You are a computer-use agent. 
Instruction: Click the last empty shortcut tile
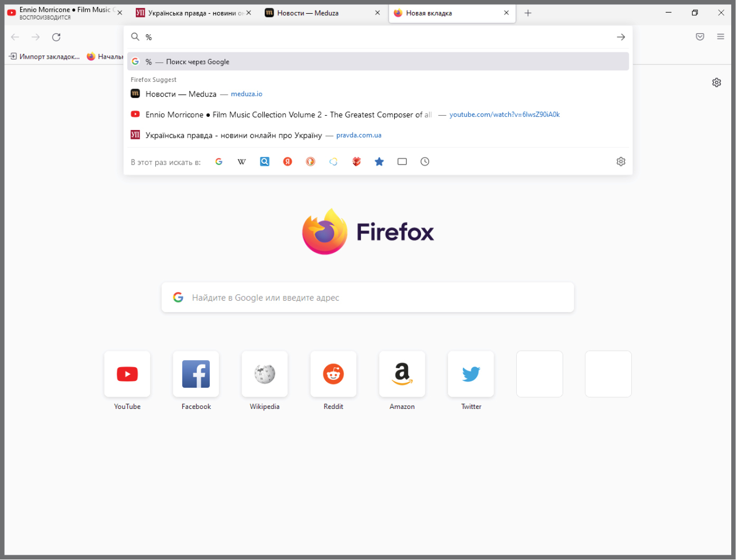click(608, 374)
